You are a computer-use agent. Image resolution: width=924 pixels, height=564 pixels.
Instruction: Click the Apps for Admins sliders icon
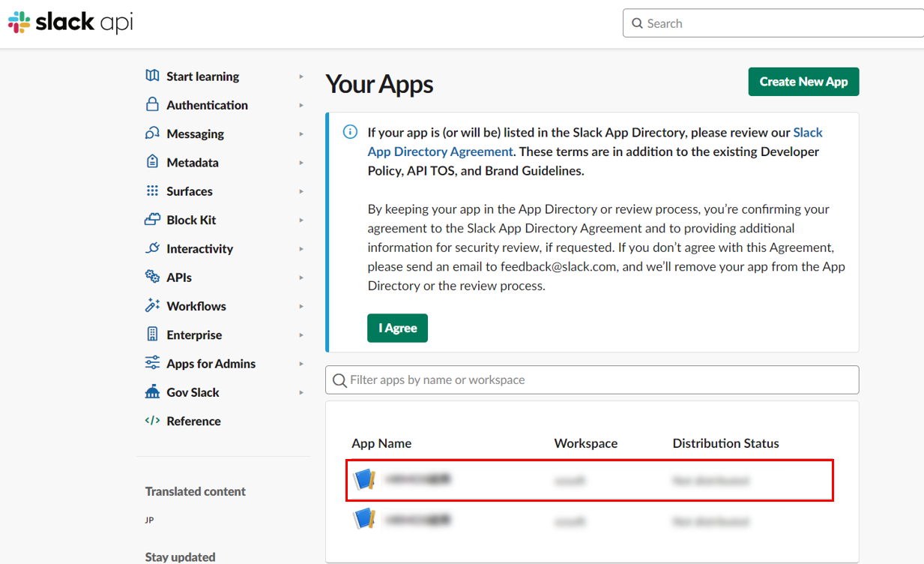pos(152,363)
